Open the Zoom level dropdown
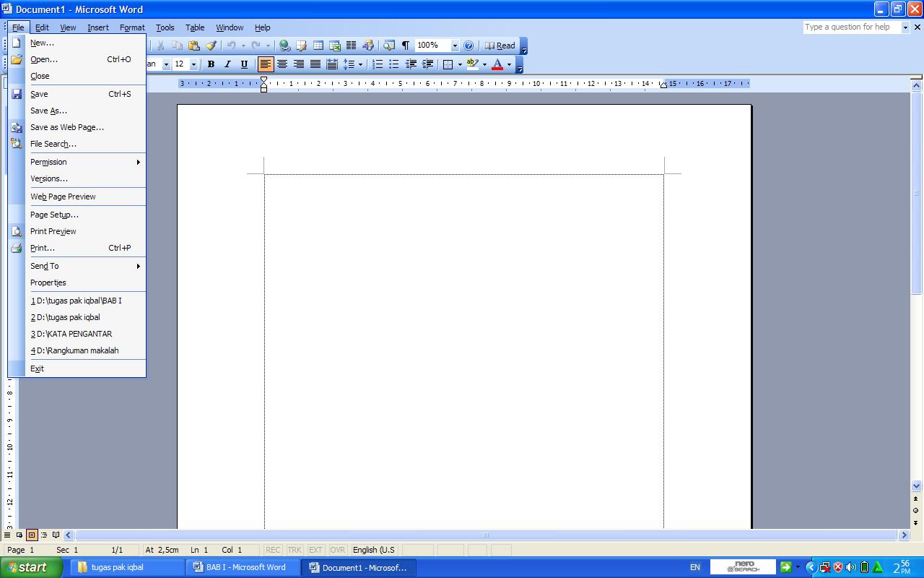Image resolution: width=924 pixels, height=578 pixels. point(455,45)
